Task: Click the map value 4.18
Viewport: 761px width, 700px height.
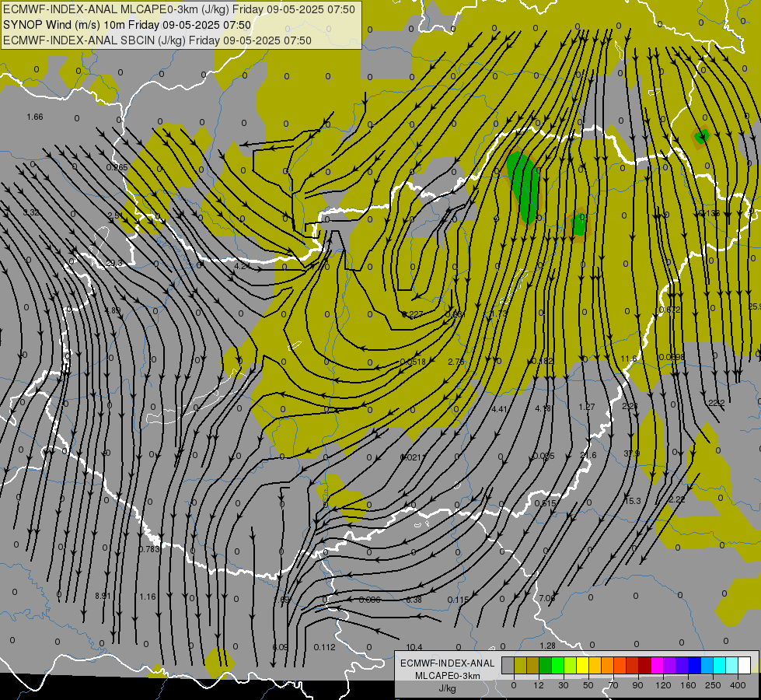Action: coord(543,409)
